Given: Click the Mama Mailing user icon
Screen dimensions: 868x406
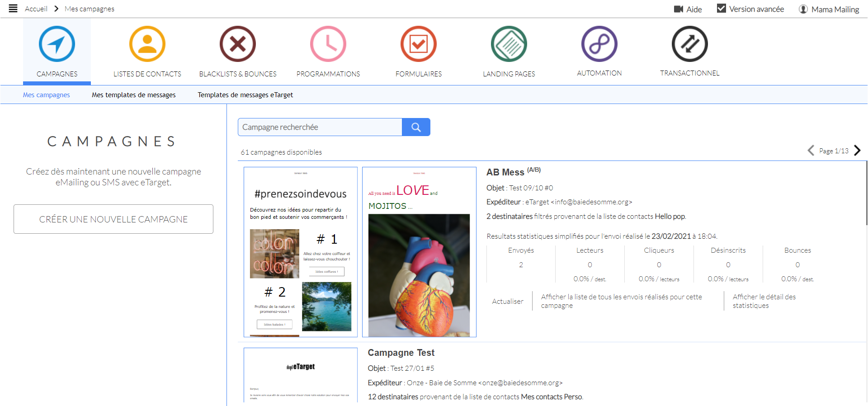Looking at the screenshot, I should click(803, 9).
